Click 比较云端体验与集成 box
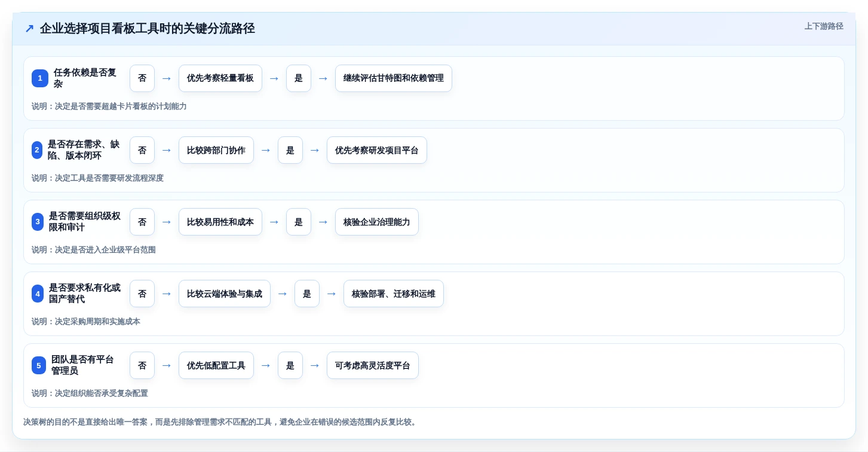 (x=225, y=294)
